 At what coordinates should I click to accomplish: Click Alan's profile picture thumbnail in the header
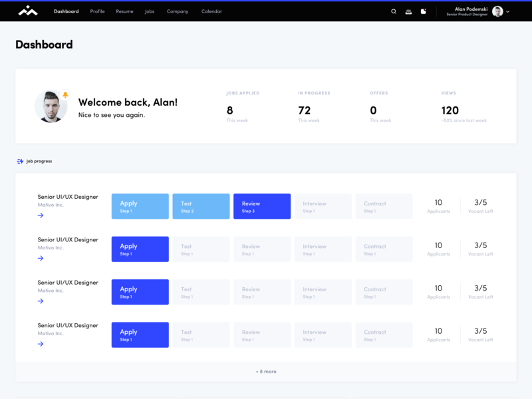coord(497,11)
